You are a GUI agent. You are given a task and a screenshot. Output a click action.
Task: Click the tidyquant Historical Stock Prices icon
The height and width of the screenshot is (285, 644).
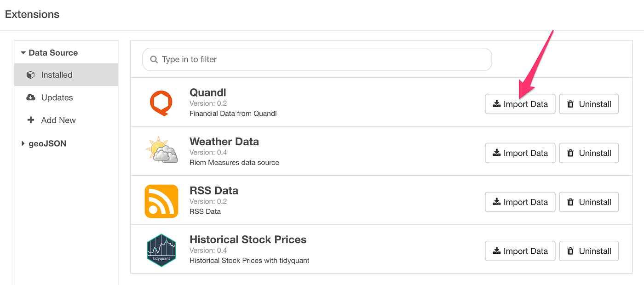tap(161, 250)
